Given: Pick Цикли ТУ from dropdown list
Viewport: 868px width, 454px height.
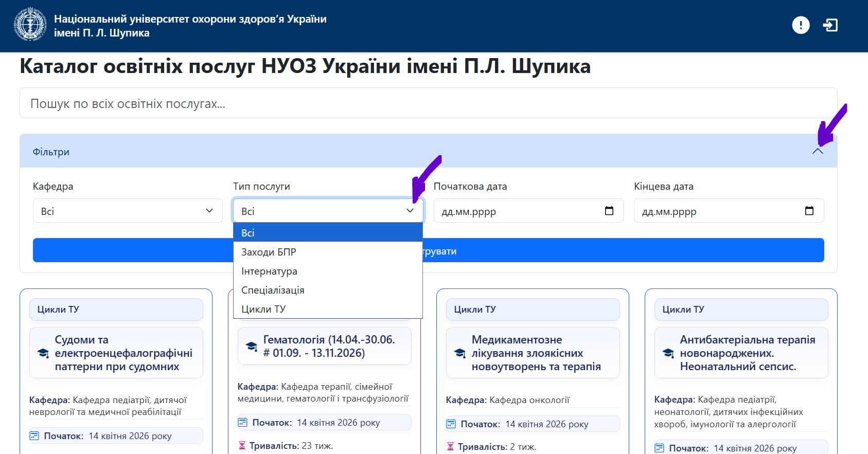Looking at the screenshot, I should [263, 309].
